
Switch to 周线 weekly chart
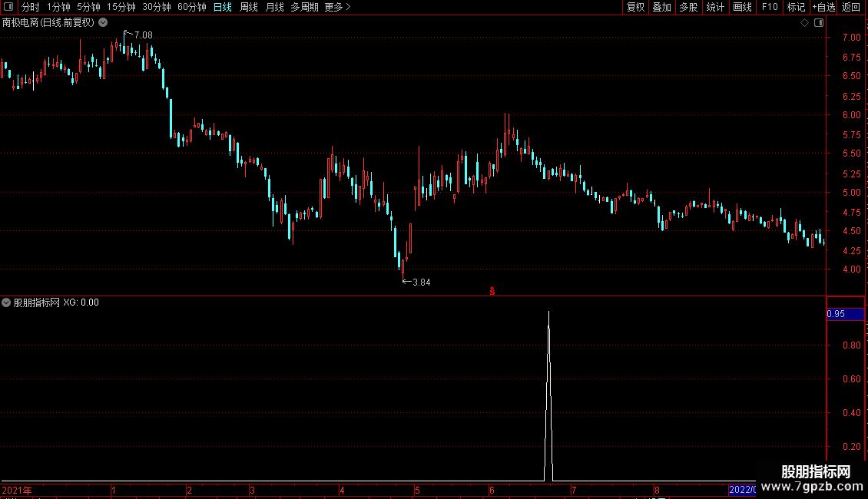coord(249,7)
